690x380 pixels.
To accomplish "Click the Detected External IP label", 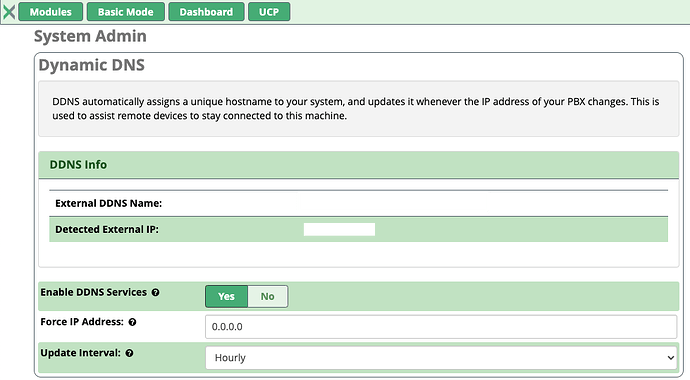I will pos(107,229).
